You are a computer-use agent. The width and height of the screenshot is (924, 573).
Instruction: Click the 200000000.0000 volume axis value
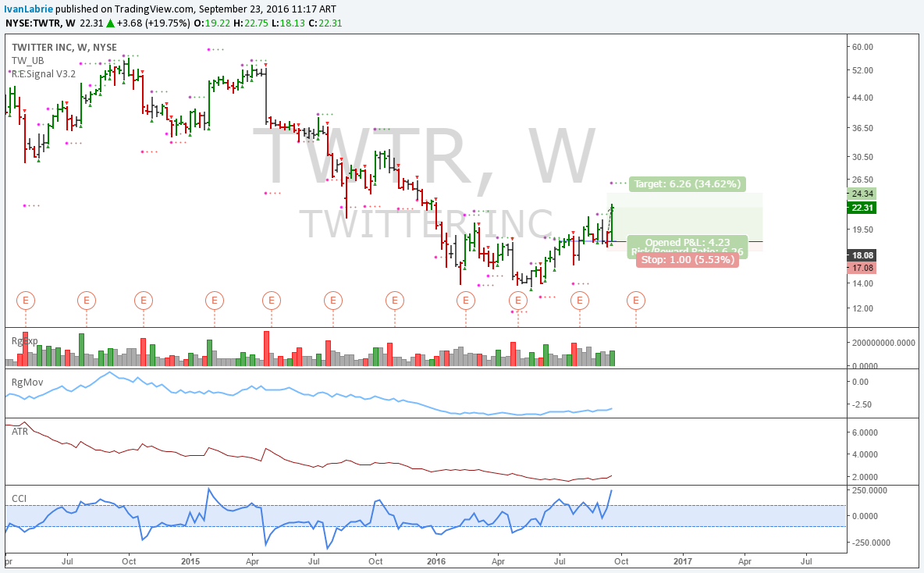click(x=884, y=343)
